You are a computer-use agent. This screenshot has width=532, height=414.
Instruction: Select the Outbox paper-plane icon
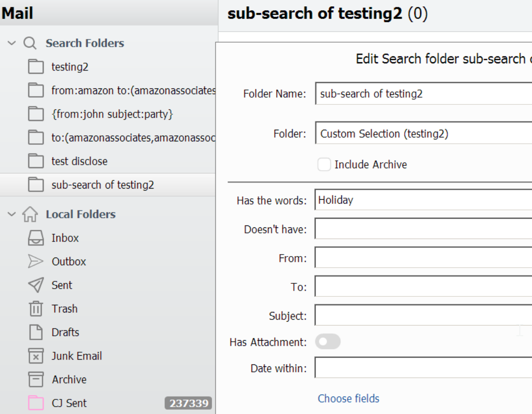click(x=35, y=261)
